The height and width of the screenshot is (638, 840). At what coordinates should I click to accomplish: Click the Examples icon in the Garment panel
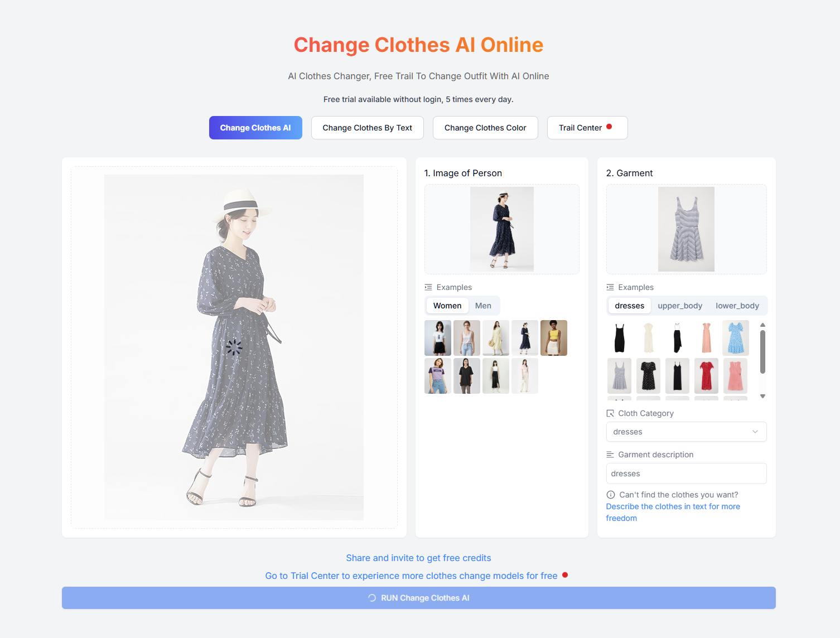[x=610, y=287]
